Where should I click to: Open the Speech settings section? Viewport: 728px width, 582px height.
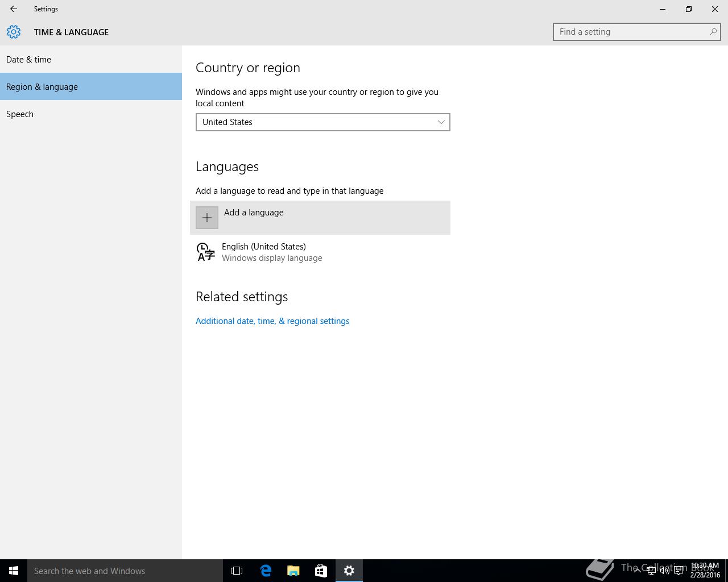pos(20,114)
